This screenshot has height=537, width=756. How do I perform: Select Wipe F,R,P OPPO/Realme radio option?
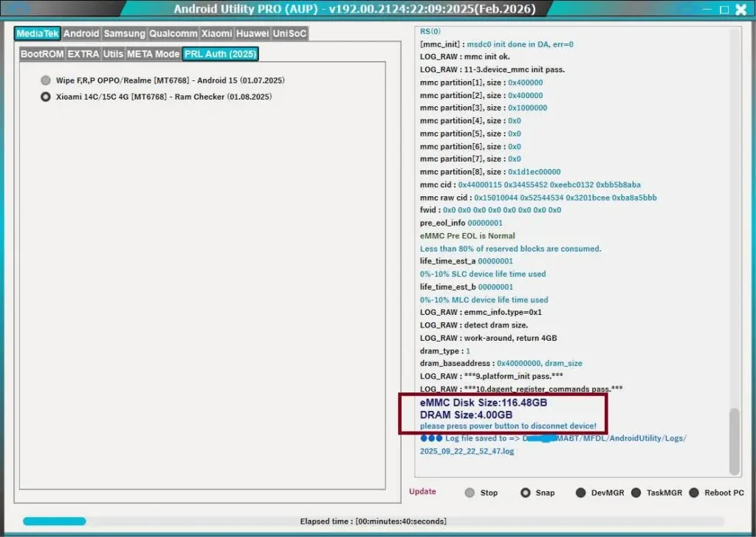click(46, 80)
